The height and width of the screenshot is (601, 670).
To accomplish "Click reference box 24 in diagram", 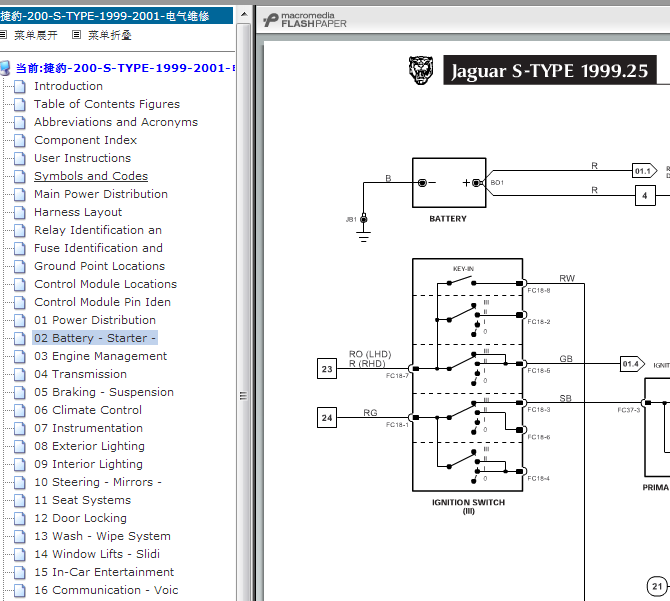I will (x=327, y=418).
